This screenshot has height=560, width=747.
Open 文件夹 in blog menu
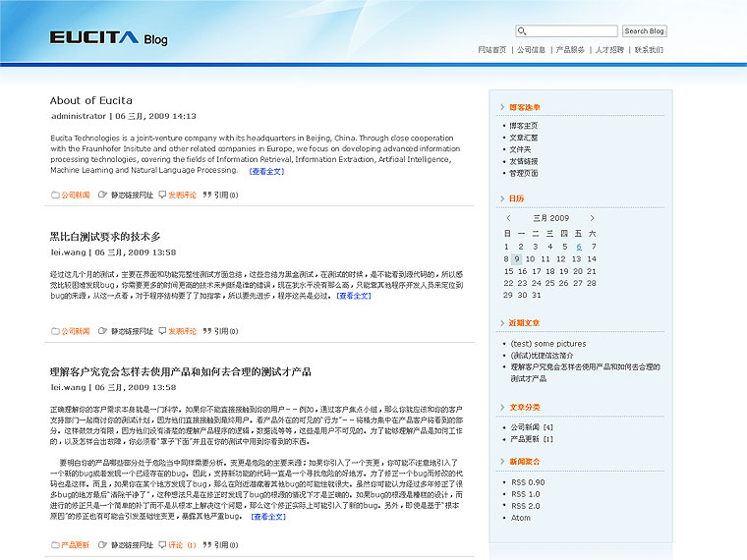[x=520, y=149]
